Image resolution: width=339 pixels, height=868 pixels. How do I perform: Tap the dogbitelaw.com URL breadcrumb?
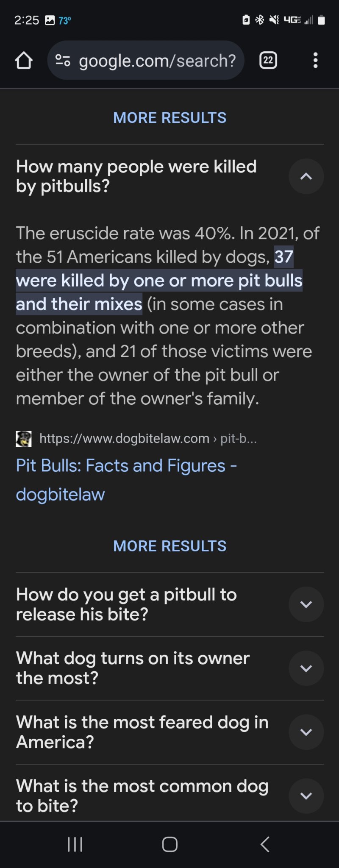[x=148, y=438]
